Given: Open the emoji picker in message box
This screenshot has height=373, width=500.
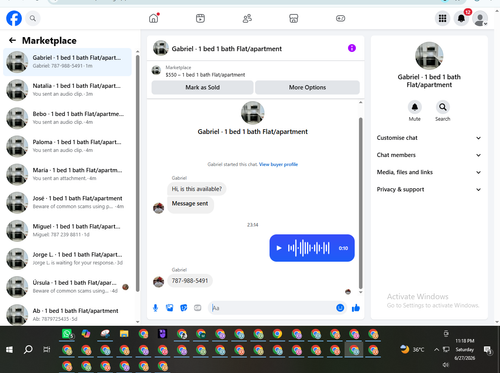Looking at the screenshot, I should 340,308.
